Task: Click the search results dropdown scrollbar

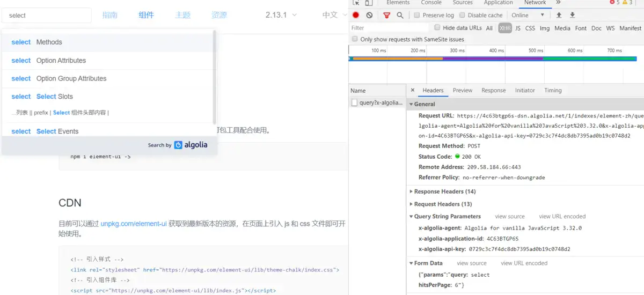Action: click(215, 77)
